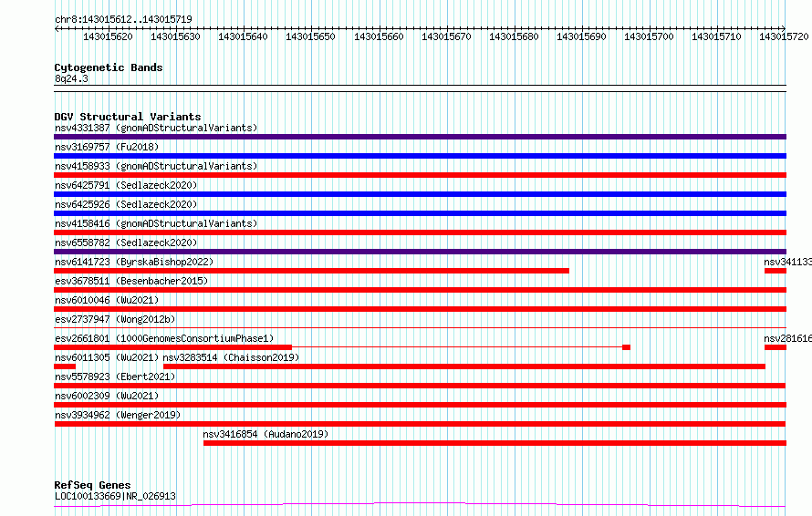
Task: Click the partially visible nsv281616 label
Action: (787, 338)
